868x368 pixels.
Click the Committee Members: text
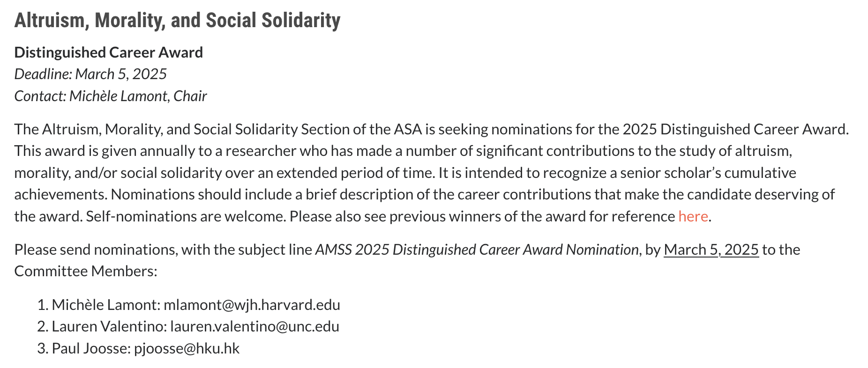pos(86,271)
